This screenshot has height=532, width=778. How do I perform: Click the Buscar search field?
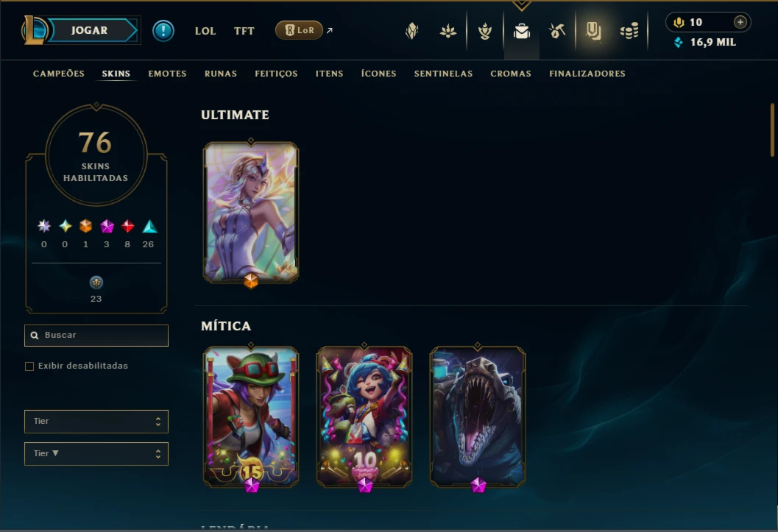(x=96, y=335)
